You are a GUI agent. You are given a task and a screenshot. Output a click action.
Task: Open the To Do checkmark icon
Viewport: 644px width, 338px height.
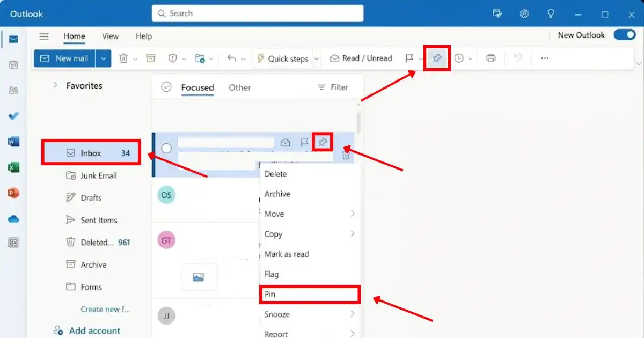click(x=13, y=116)
